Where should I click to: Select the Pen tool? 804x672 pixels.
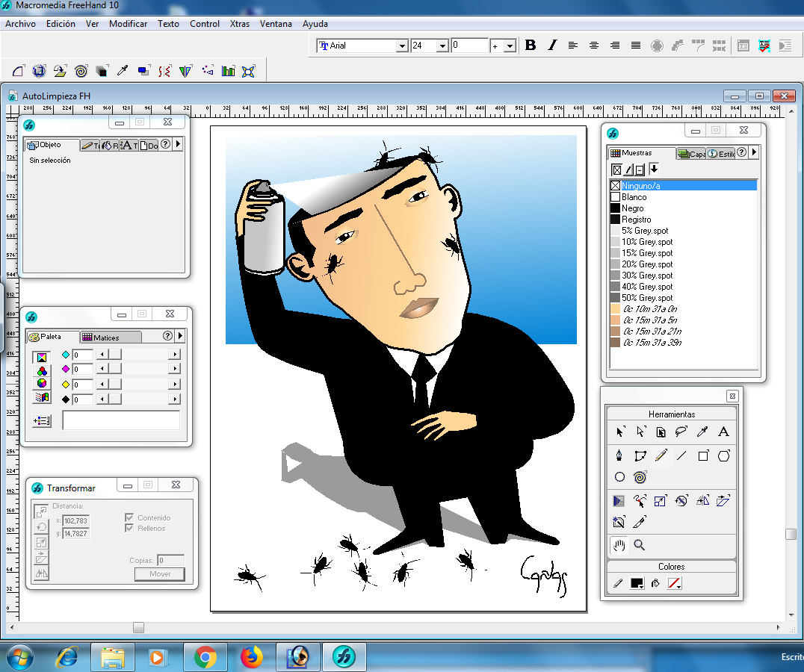[x=619, y=455]
